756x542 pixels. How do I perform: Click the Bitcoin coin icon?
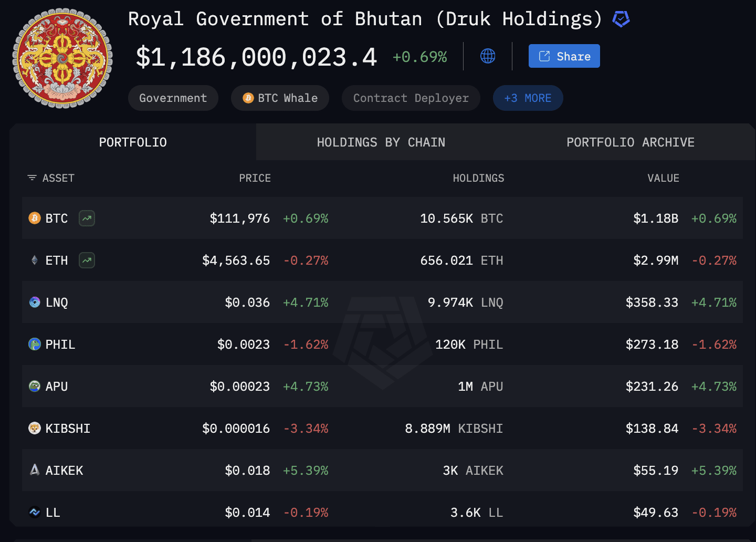click(x=35, y=218)
